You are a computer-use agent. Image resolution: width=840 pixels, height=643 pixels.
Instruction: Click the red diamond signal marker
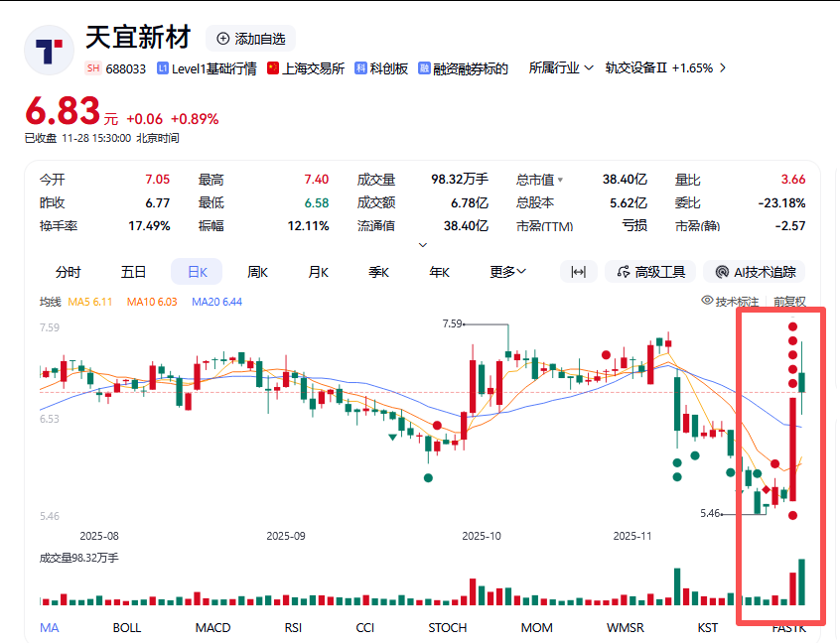pos(767,489)
